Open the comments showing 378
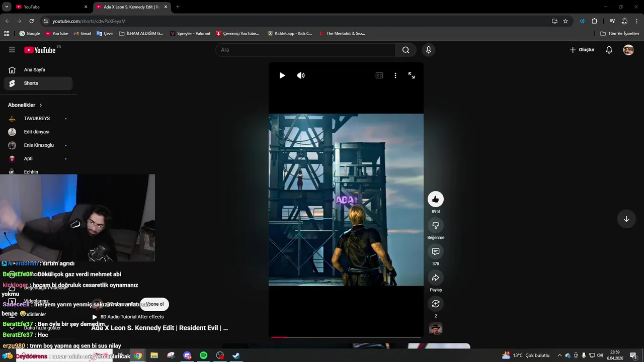This screenshot has width=644, height=362. pyautogui.click(x=436, y=251)
